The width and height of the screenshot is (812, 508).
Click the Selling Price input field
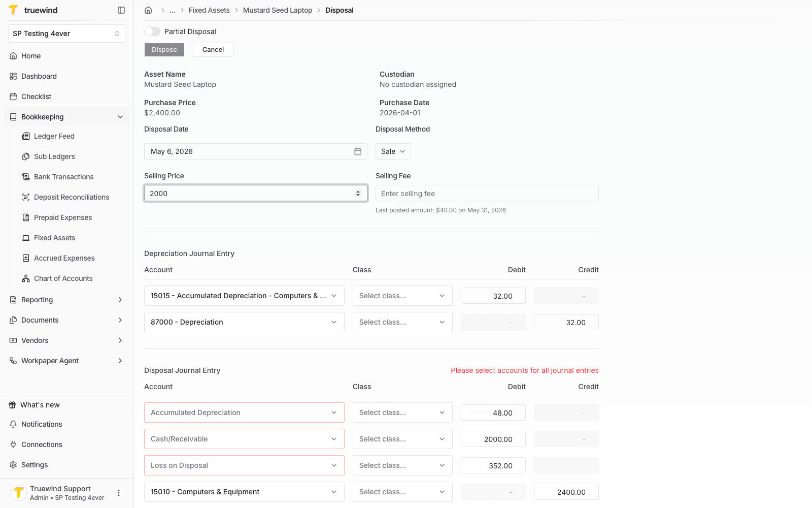pyautogui.click(x=256, y=194)
